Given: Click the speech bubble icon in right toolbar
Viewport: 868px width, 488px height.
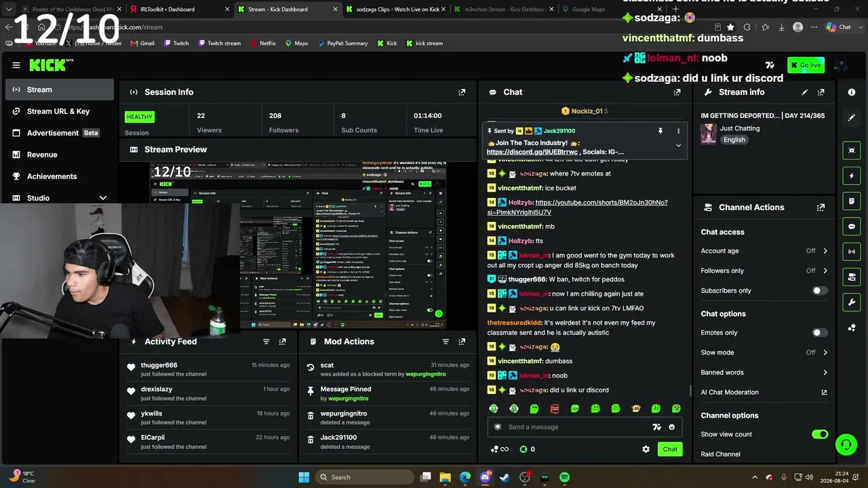Looking at the screenshot, I should 852,226.
